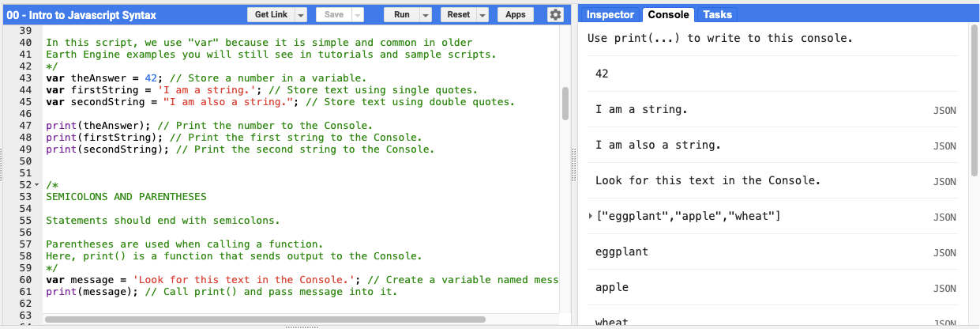Viewport: 980px width, 329px height.
Task: Open the settings gear menu
Action: (555, 14)
